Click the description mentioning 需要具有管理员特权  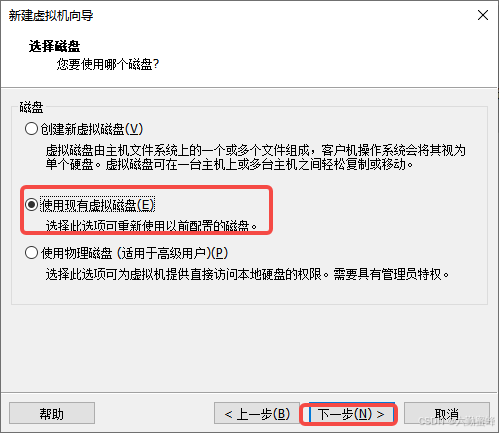point(247,274)
